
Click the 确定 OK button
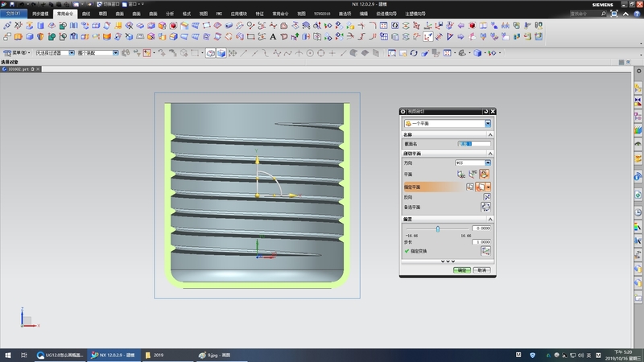pos(462,270)
